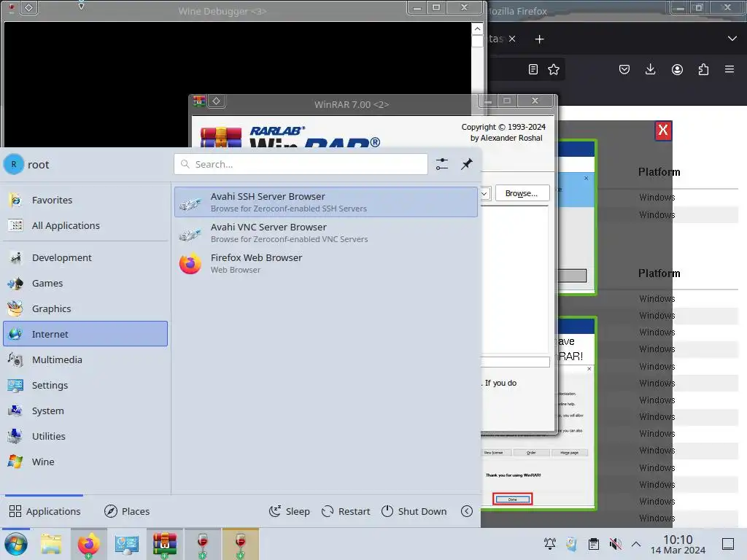Open All Applications category
Image resolution: width=747 pixels, height=560 pixels.
pos(85,226)
